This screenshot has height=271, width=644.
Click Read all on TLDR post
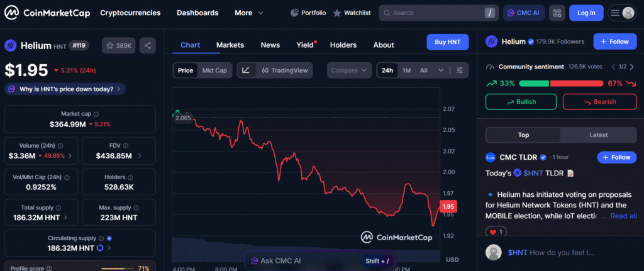pos(623,216)
